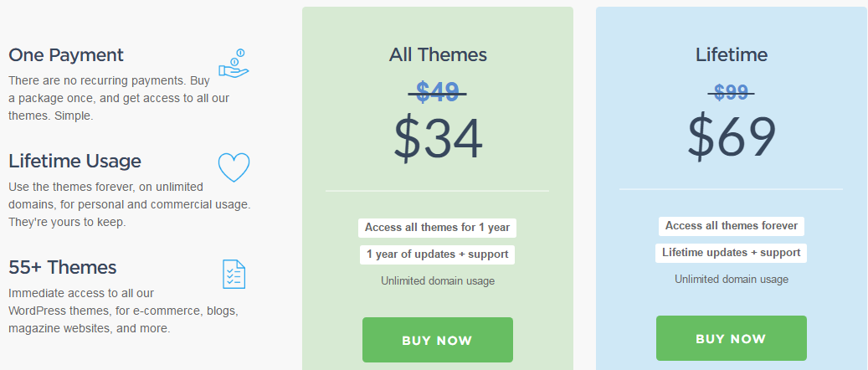Select the One Payment heading

(66, 55)
